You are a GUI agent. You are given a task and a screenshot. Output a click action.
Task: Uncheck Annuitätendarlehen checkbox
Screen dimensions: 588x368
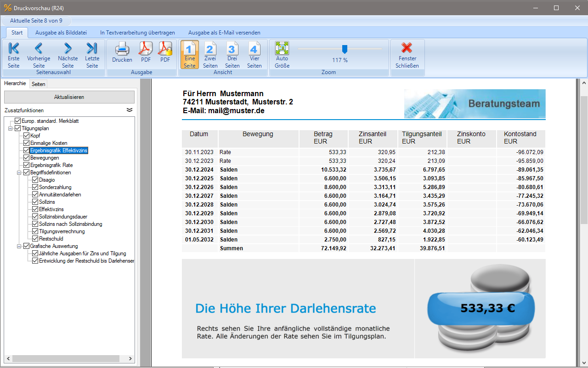tap(35, 195)
